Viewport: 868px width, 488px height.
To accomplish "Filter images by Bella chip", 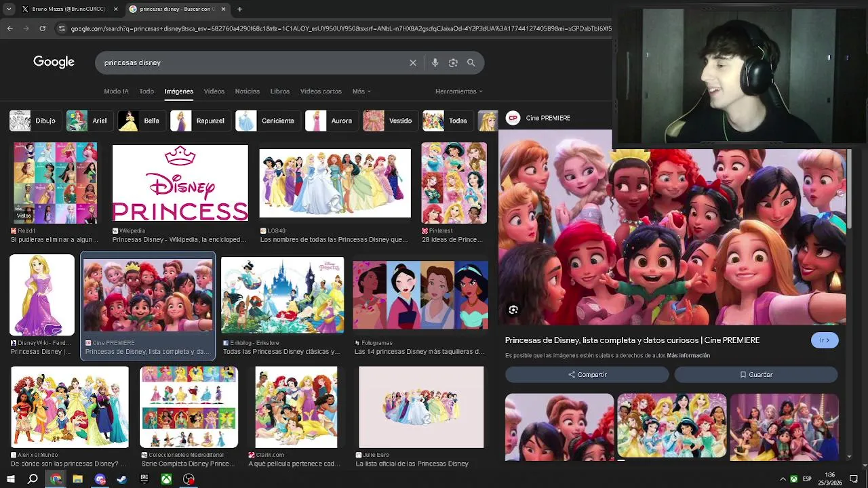I will (x=140, y=121).
